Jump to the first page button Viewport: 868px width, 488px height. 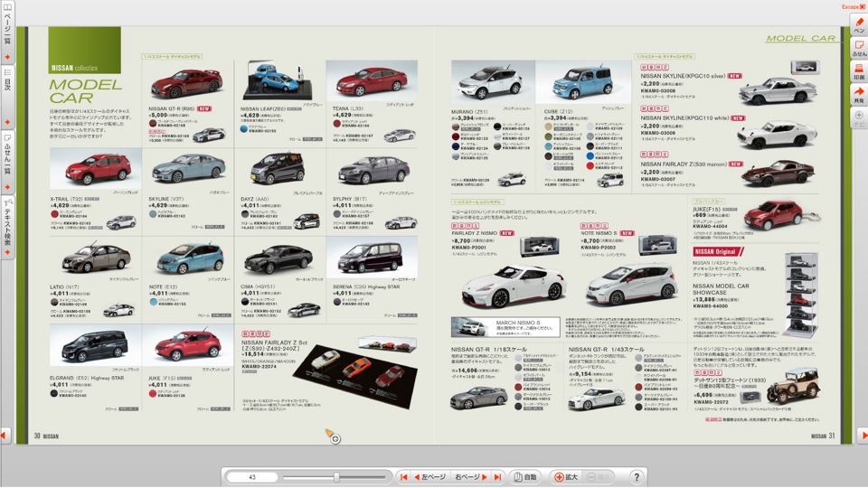pos(403,477)
